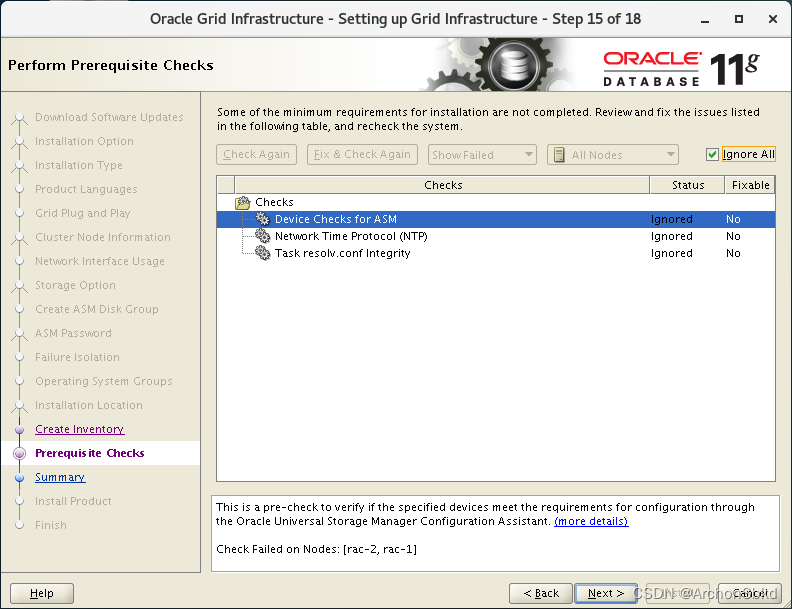Click the Download Software Updates step label
792x609 pixels.
coord(109,117)
